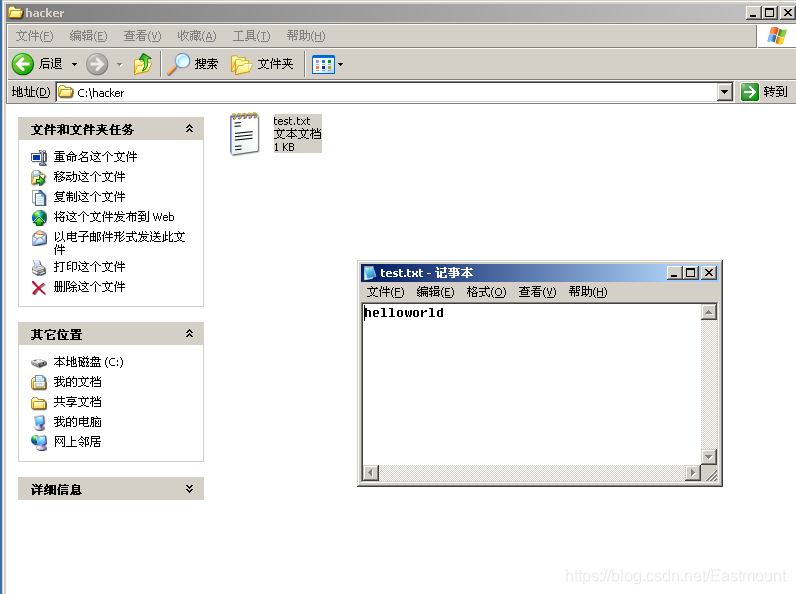The image size is (796, 594).
Task: Click 以电子邮件形式发送此文件 link
Action: [x=119, y=243]
